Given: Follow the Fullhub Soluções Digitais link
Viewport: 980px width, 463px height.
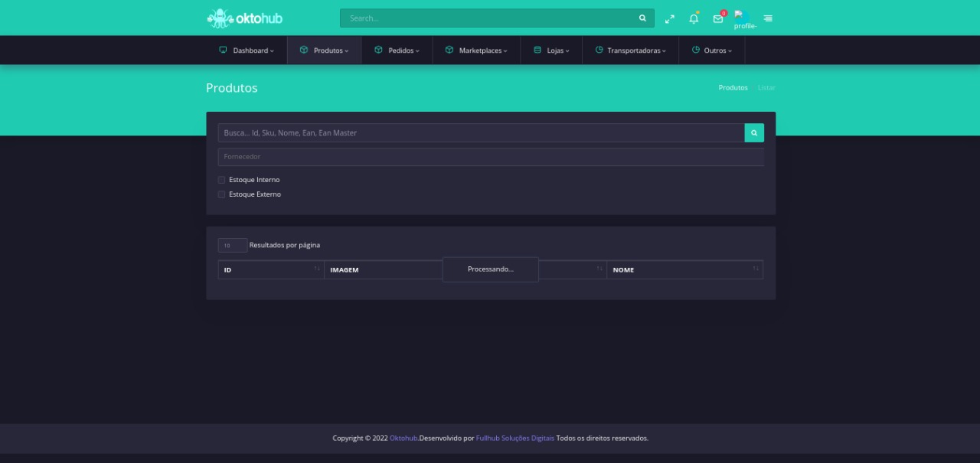Looking at the screenshot, I should (x=514, y=439).
